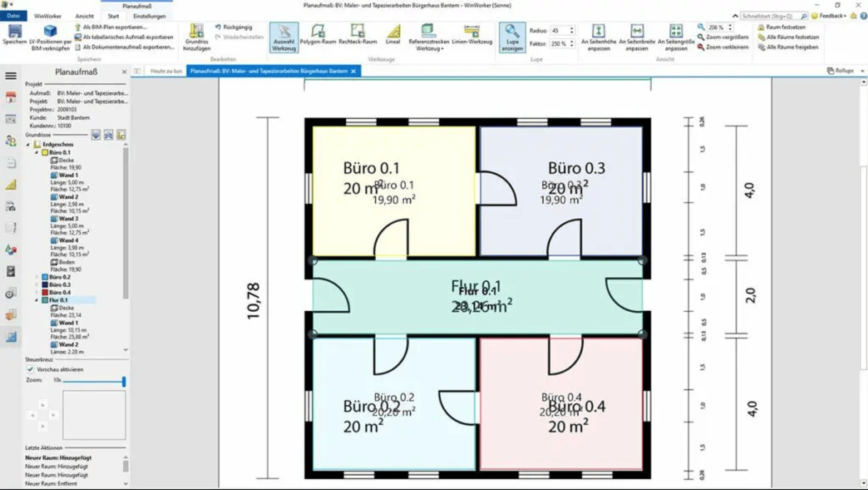868x490 pixels.
Task: Toggle the Vorschau aktivieren checkbox
Action: [30, 369]
